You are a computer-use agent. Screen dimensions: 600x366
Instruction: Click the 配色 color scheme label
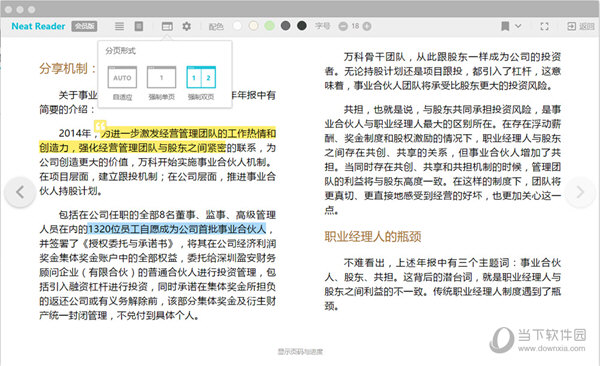[x=216, y=26]
